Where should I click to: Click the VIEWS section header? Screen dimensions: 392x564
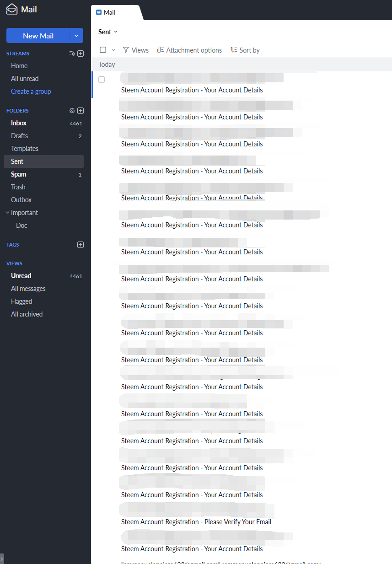tap(14, 263)
